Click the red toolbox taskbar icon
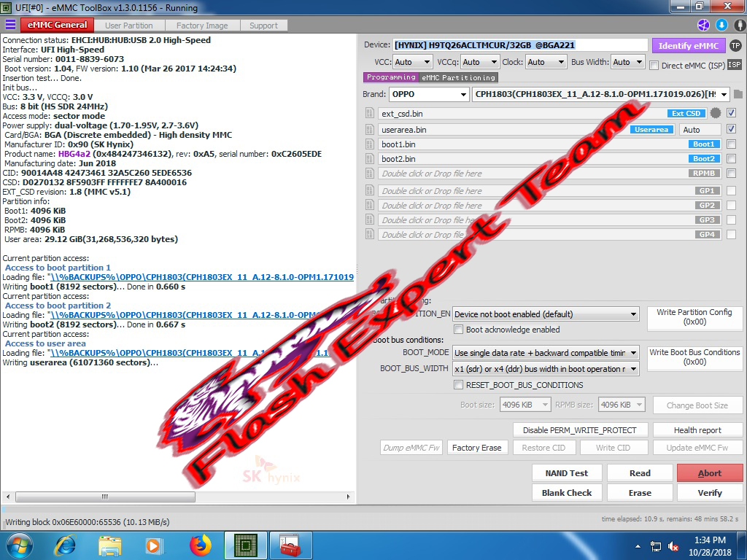Image resolution: width=747 pixels, height=560 pixels. pyautogui.click(x=290, y=545)
